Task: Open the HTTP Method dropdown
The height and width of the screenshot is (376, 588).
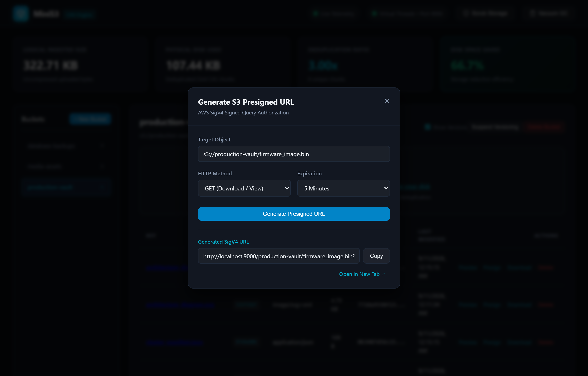Action: [244, 188]
